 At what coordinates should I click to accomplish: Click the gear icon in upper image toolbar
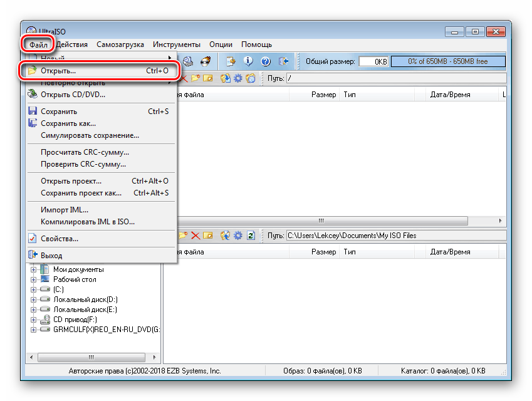(x=238, y=78)
